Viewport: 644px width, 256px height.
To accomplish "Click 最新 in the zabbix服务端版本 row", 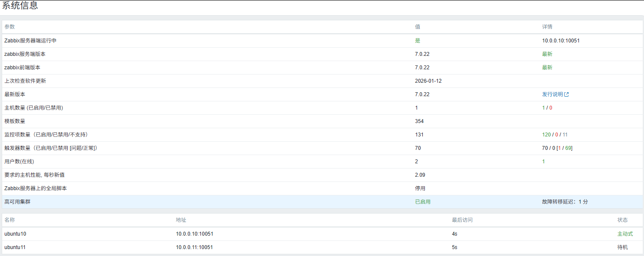I will 547,54.
